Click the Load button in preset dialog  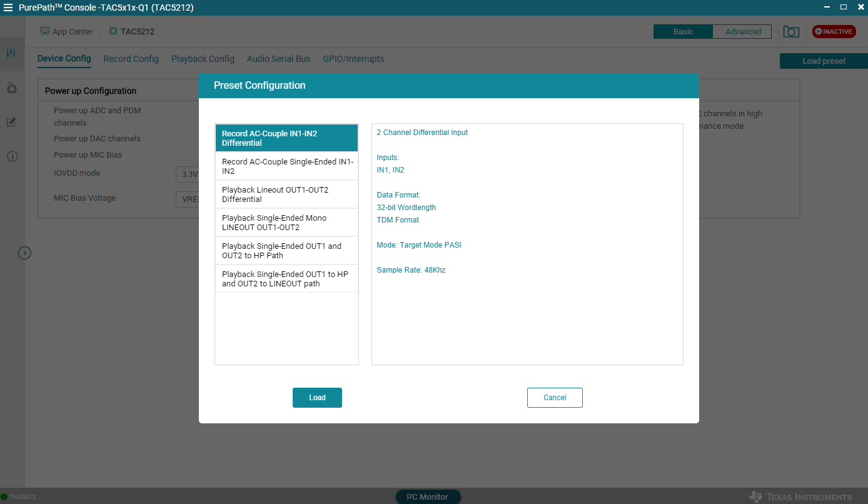(x=317, y=398)
